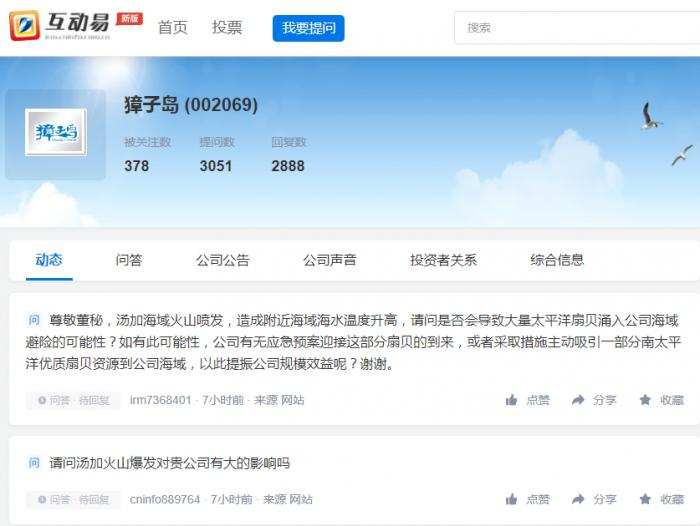Screen dimensions: 700x526
Task: Click the 问 icon before 请问汤加火山 question
Action: (34, 463)
